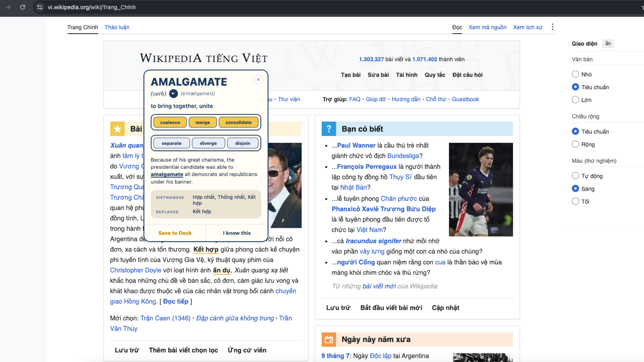This screenshot has width=644, height=362.
Task: Open the Thư viện link
Action: tap(289, 99)
